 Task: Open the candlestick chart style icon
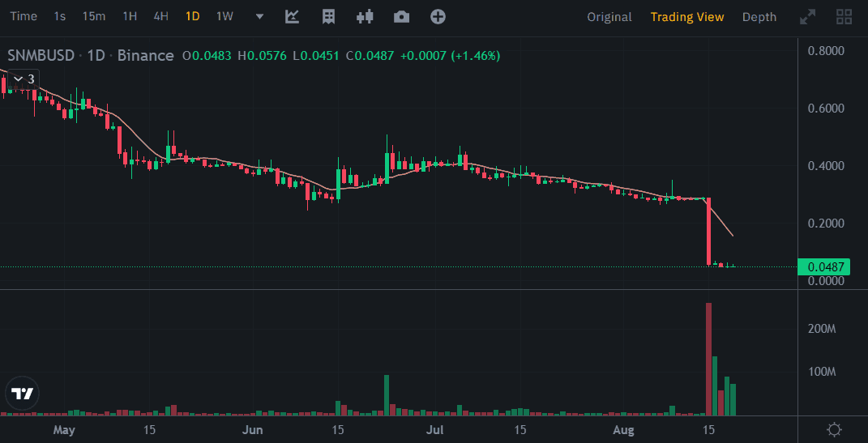coord(365,16)
